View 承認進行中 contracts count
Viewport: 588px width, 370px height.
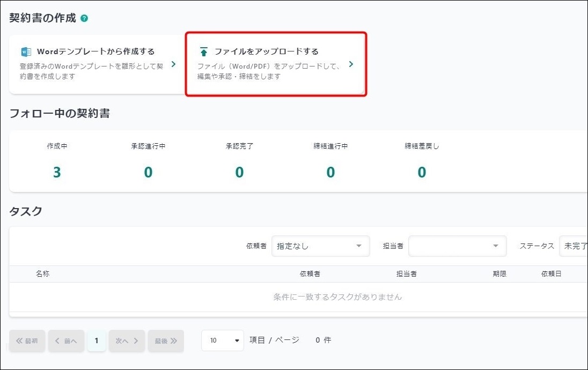point(148,172)
